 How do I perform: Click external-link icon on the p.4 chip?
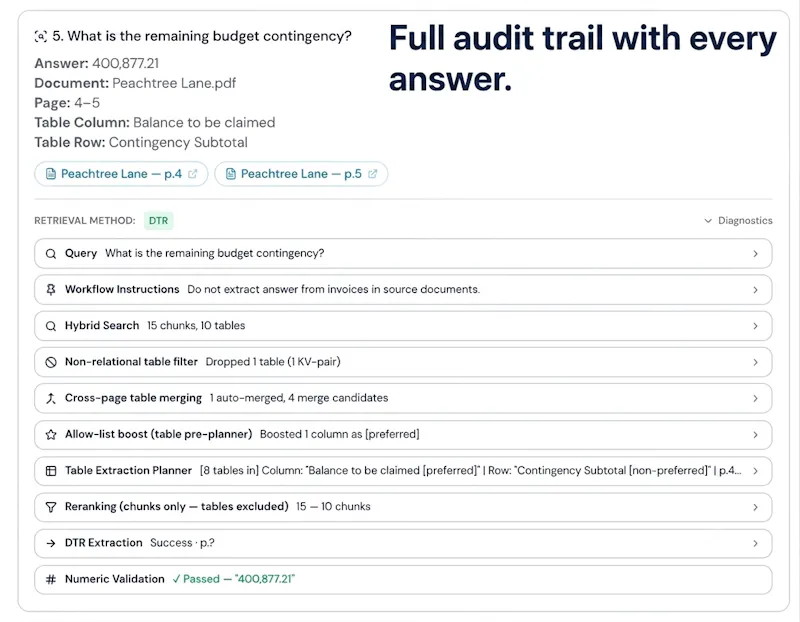[192, 174]
